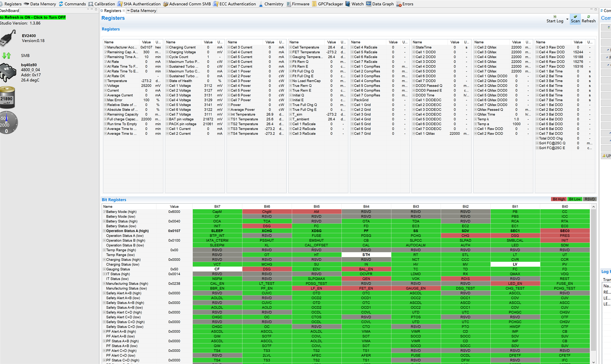Toggle the Scan button
The height and width of the screenshot is (364, 611).
[x=575, y=19]
